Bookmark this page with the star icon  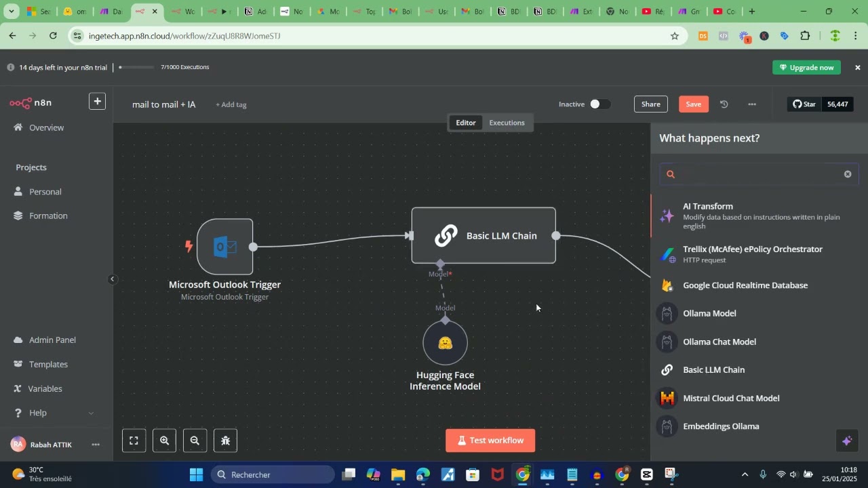tap(674, 36)
